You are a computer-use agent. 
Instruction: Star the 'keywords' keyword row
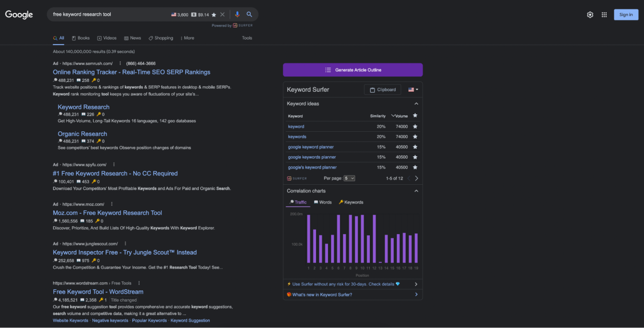point(415,137)
